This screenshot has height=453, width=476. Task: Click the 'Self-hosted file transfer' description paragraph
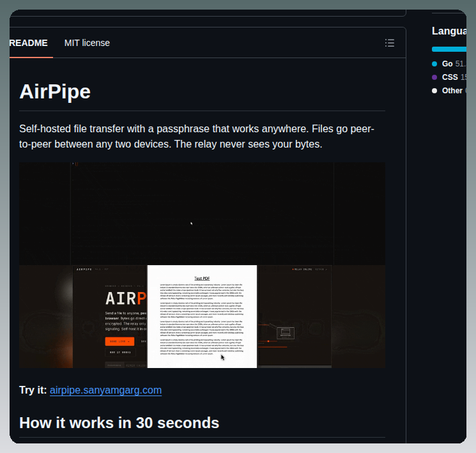pyautogui.click(x=197, y=136)
